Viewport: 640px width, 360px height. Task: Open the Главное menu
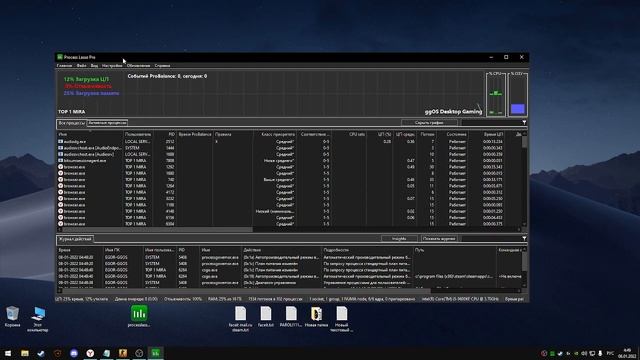tap(64, 66)
